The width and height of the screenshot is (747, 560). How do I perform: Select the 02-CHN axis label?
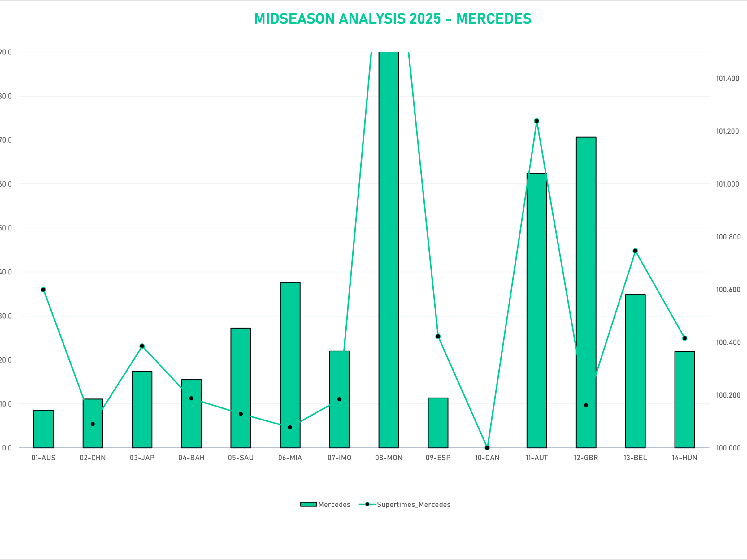point(93,458)
